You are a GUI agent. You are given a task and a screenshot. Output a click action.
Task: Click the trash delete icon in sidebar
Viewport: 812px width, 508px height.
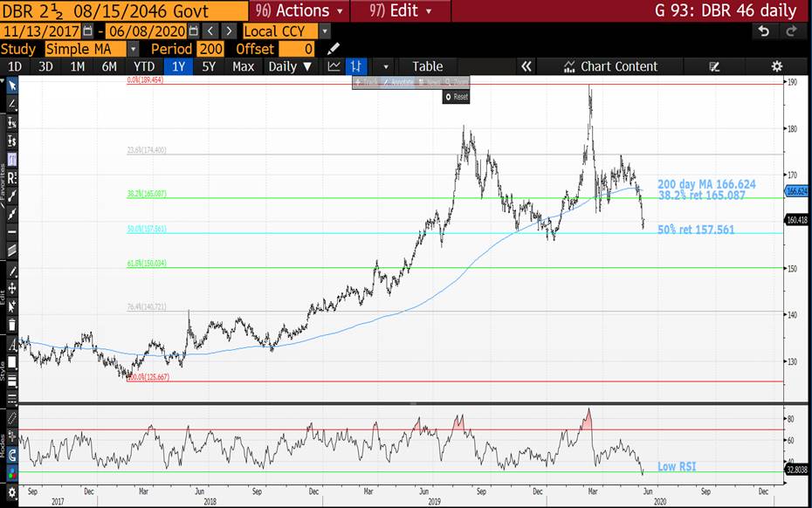(x=12, y=325)
